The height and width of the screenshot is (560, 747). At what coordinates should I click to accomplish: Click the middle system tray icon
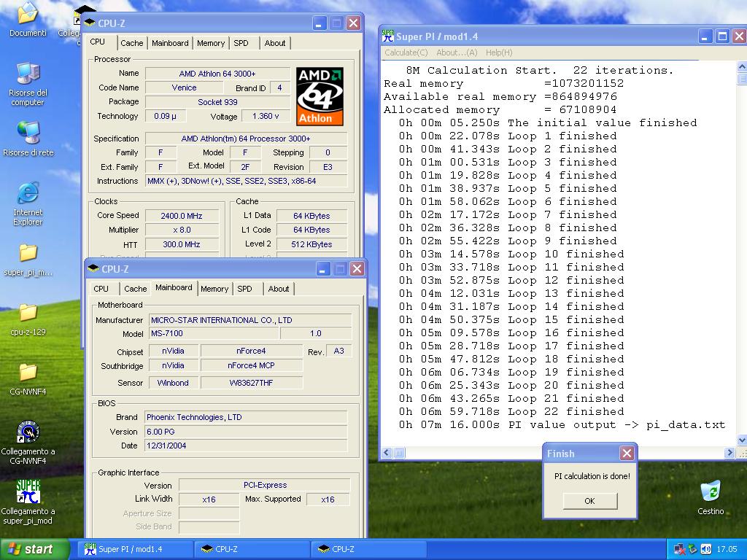[x=693, y=550]
